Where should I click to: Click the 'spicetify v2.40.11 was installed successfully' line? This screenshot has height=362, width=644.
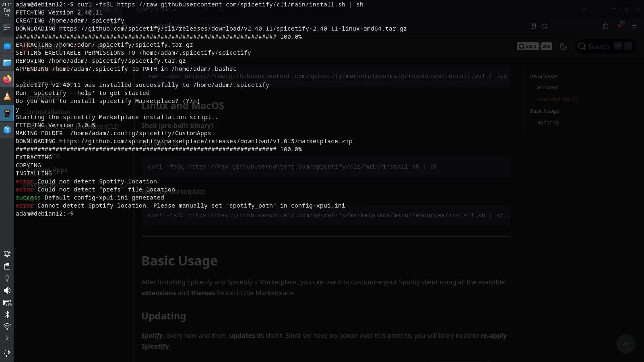[142, 85]
